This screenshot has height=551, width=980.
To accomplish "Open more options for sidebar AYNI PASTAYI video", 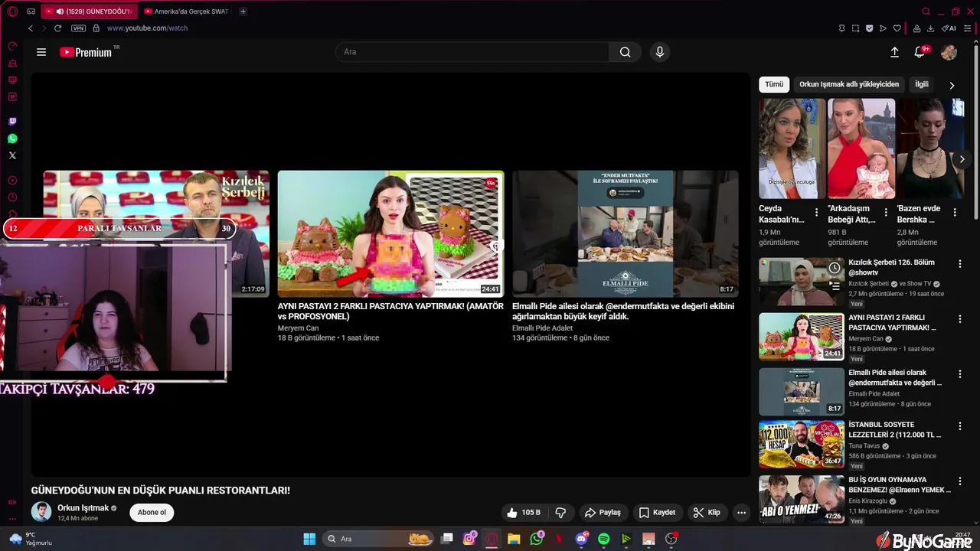I will 959,318.
